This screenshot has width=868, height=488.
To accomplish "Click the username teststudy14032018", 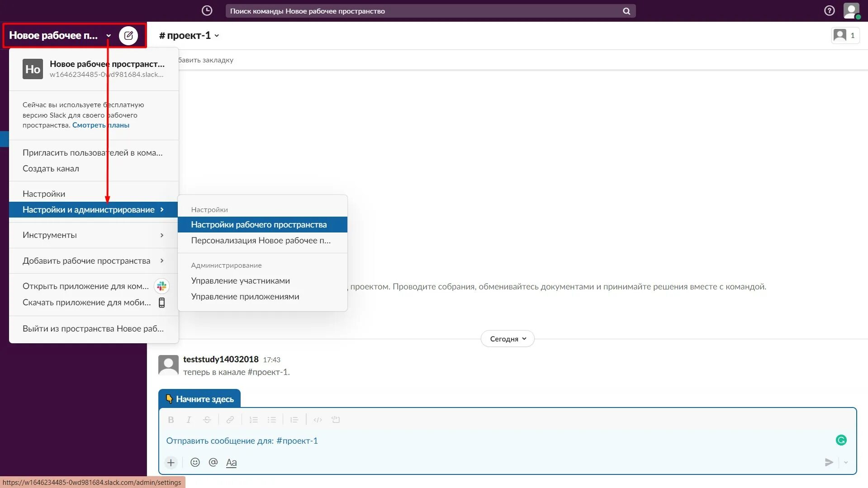I will (x=221, y=359).
